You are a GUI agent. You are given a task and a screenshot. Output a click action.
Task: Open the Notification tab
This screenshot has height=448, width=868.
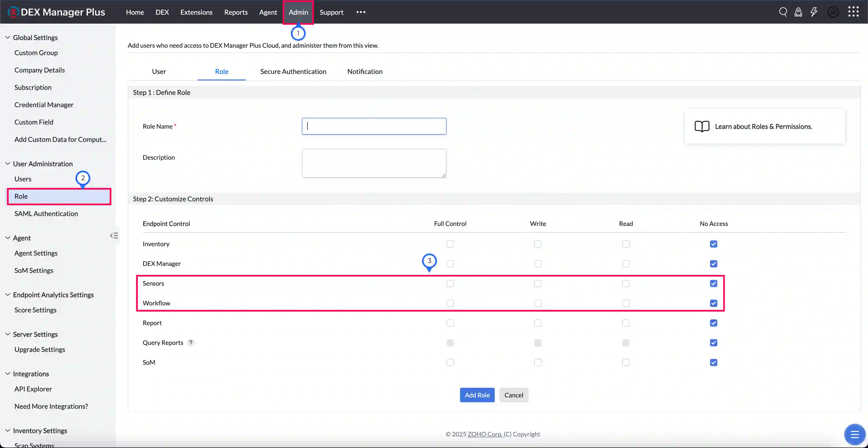pyautogui.click(x=365, y=71)
